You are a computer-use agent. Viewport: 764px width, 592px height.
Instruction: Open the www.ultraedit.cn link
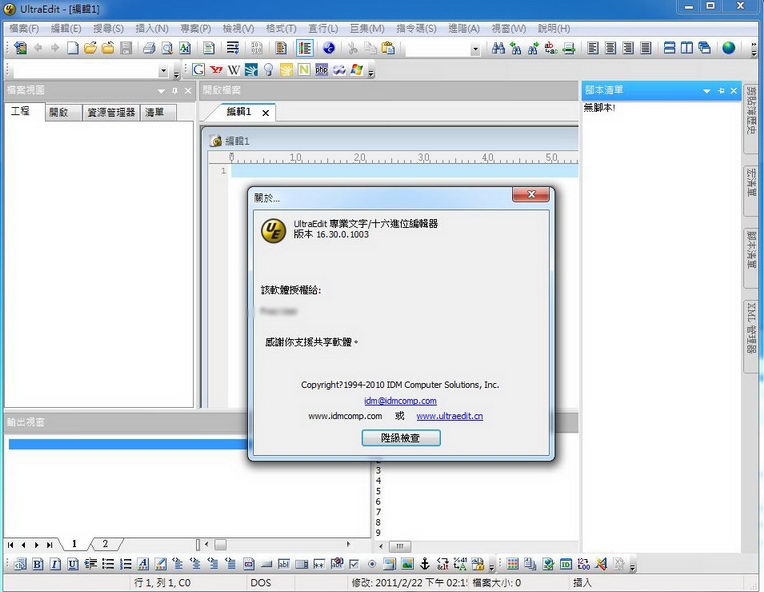point(449,416)
